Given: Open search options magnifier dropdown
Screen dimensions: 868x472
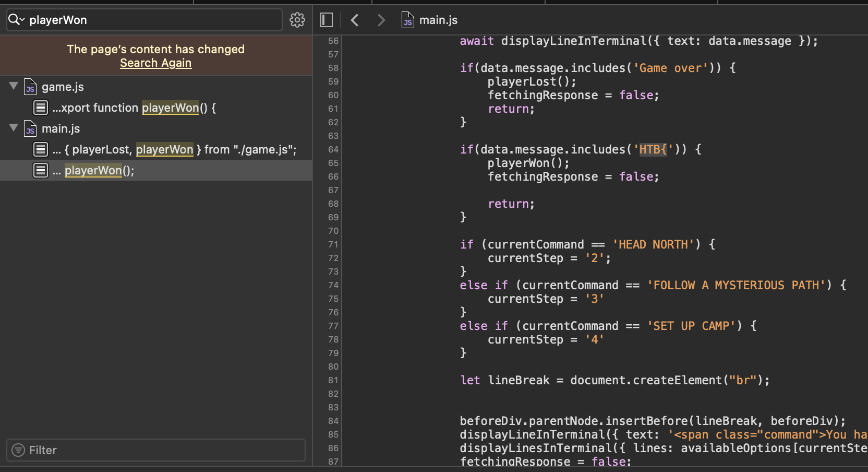Looking at the screenshot, I should pyautogui.click(x=16, y=20).
